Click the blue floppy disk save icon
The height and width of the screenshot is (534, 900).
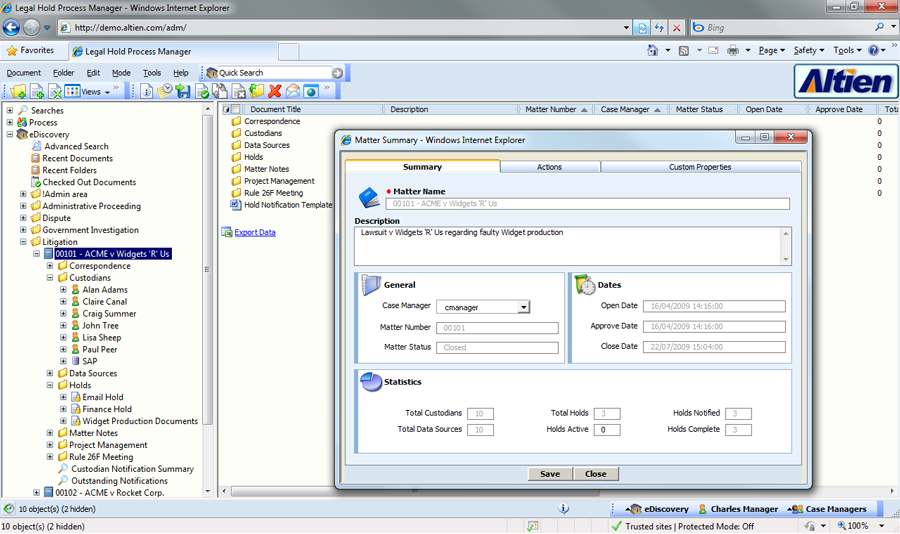point(183,91)
